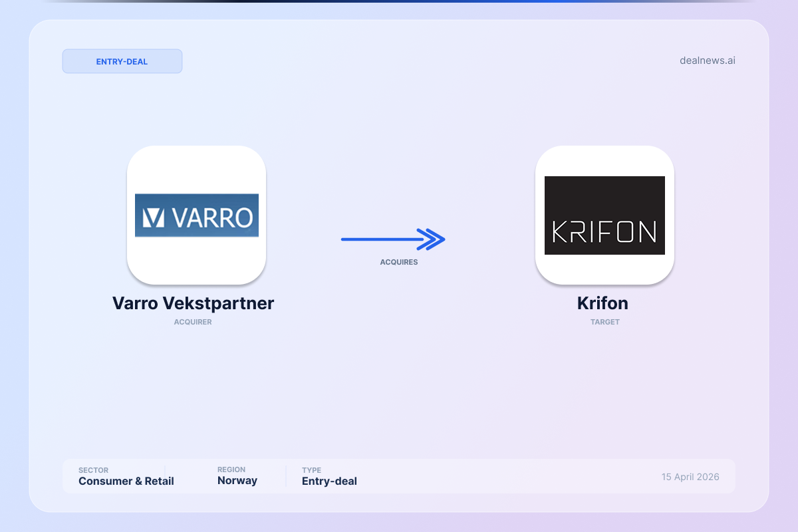Click the ACQUIRER caption

click(193, 322)
